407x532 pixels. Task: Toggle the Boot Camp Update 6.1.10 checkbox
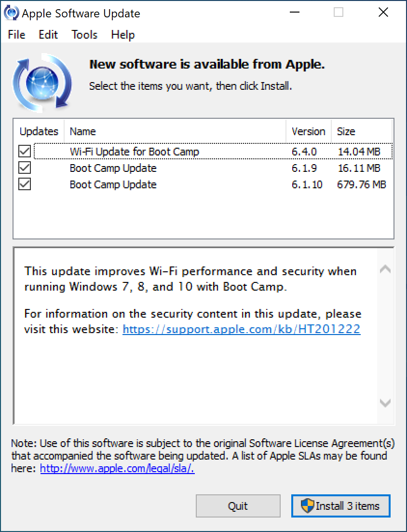coord(25,185)
